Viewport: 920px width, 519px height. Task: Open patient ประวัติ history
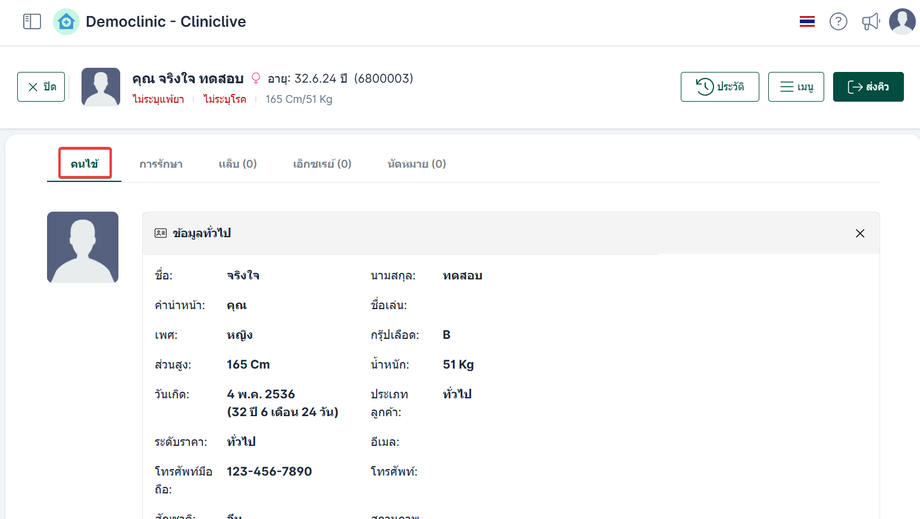tap(719, 87)
